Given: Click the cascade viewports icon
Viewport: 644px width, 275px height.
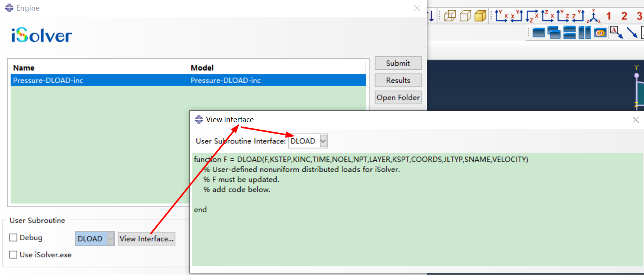Looking at the screenshot, I should point(554,33).
